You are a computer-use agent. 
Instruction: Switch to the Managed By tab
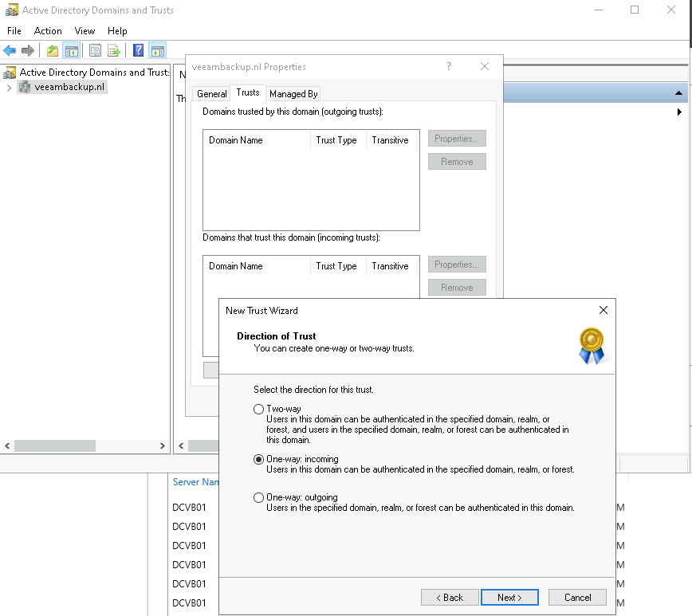click(x=293, y=93)
